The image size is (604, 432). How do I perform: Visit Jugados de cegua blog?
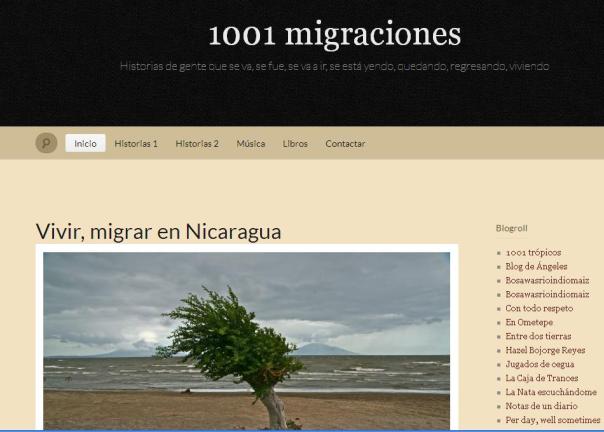(x=540, y=364)
